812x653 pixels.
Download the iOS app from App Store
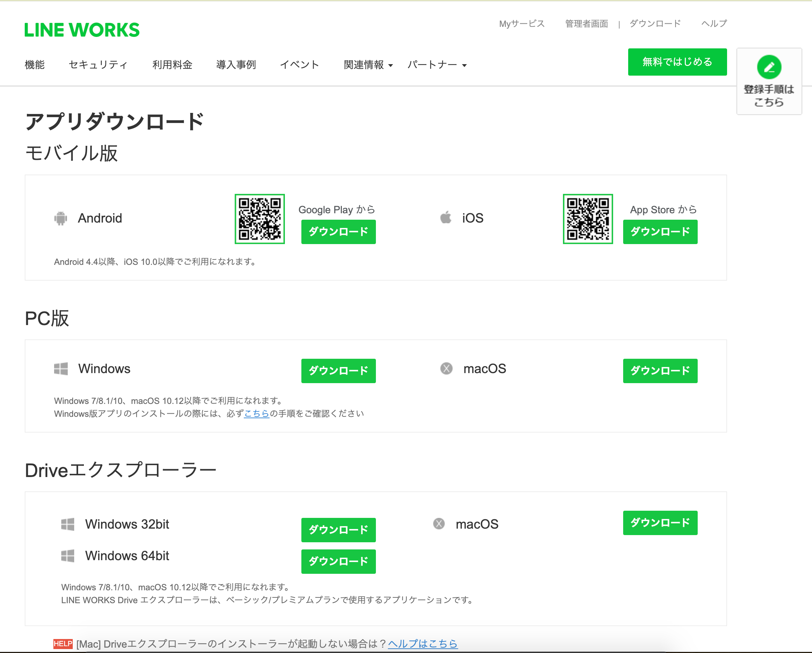[660, 232]
